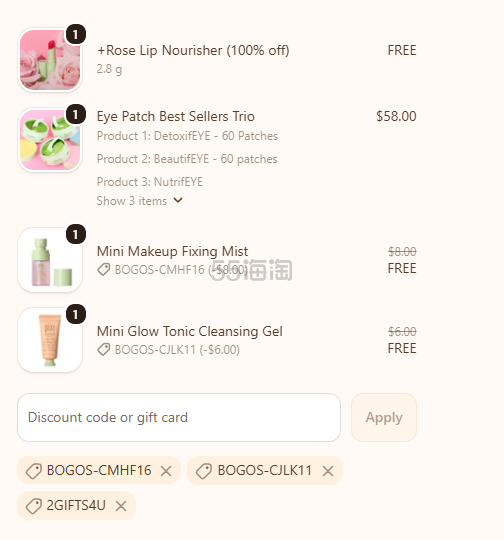Image resolution: width=504 pixels, height=540 pixels.
Task: Click the tag icon on BOGOS-CMHF16 chip
Action: [x=34, y=471]
